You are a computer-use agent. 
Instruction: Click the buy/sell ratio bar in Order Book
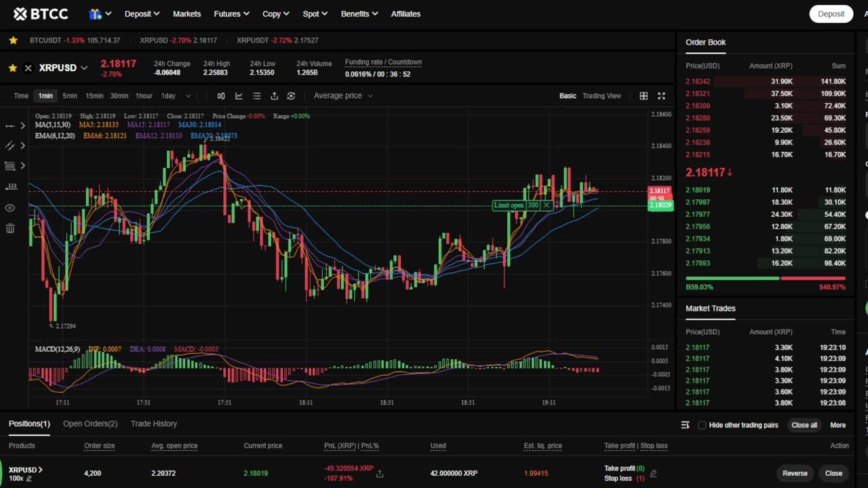pyautogui.click(x=766, y=279)
